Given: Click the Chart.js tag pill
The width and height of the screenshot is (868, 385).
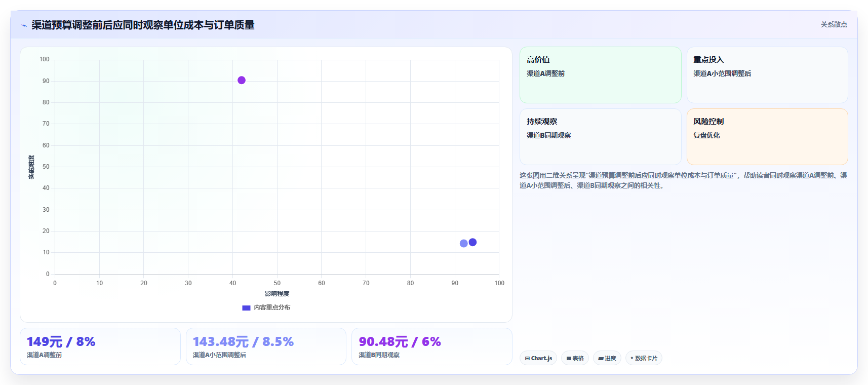Looking at the screenshot, I should (x=538, y=358).
